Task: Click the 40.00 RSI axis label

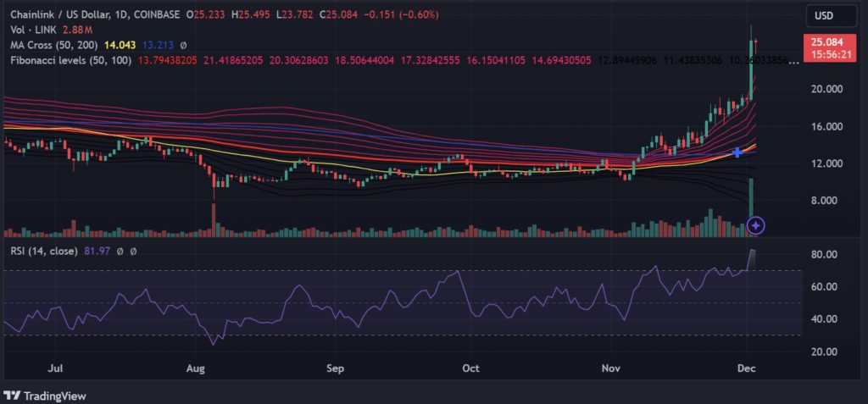Action: coord(824,318)
